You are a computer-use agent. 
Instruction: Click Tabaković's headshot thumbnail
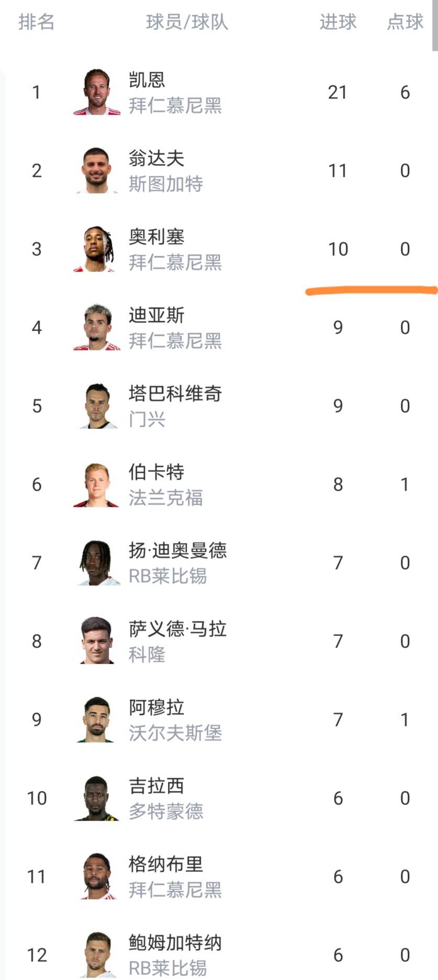pos(97,406)
